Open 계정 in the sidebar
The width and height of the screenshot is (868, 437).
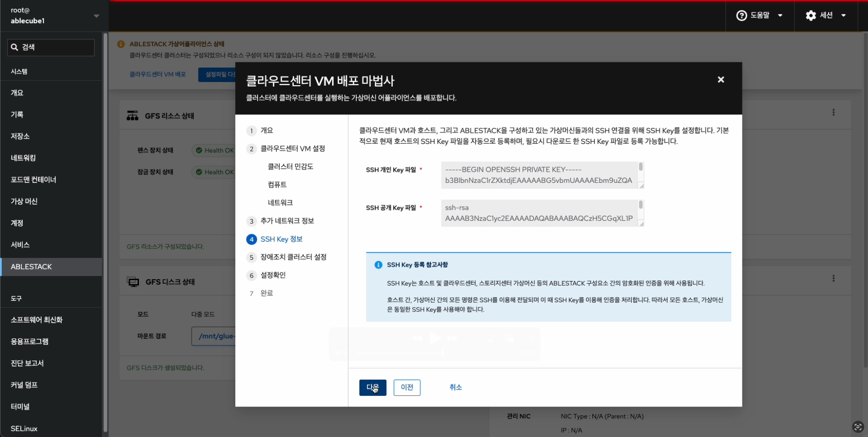point(51,223)
